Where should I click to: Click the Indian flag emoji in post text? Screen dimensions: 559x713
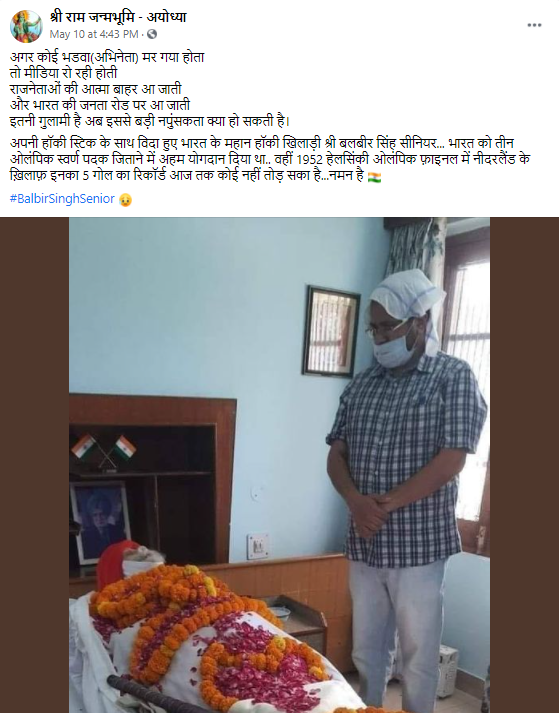[374, 177]
